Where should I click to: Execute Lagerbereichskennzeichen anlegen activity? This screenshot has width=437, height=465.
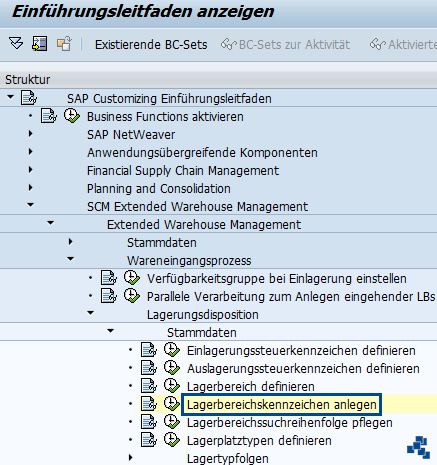coord(172,404)
